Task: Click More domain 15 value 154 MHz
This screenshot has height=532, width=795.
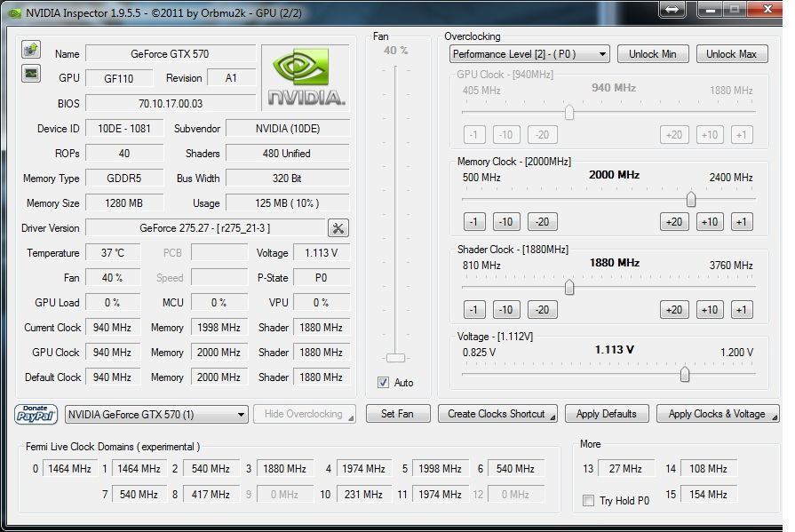Action: [708, 494]
